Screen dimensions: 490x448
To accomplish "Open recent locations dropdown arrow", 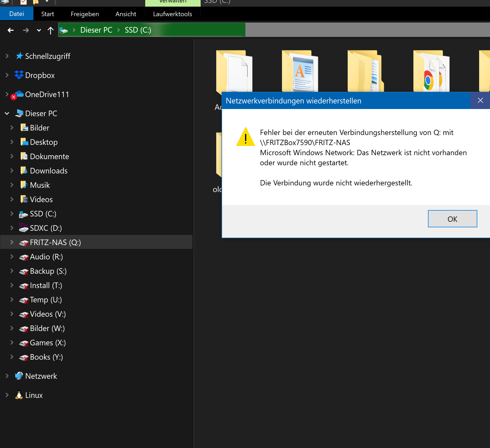I will 39,30.
